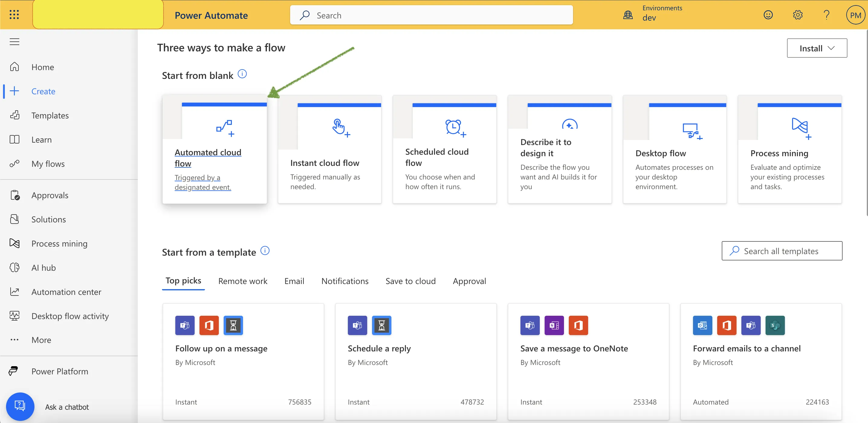Viewport: 868px width, 423px height.
Task: Open the Automated cloud flow link
Action: [208, 158]
